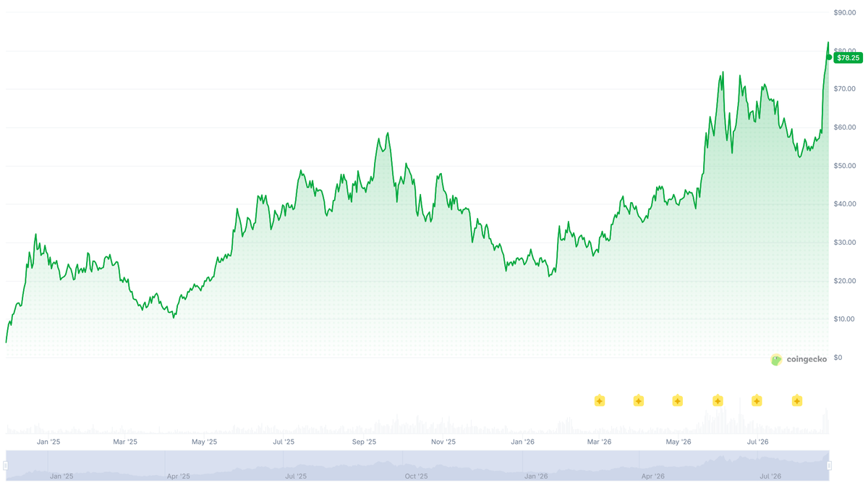868x488 pixels.
Task: Click Jan '25 inside the range navigator
Action: click(61, 476)
